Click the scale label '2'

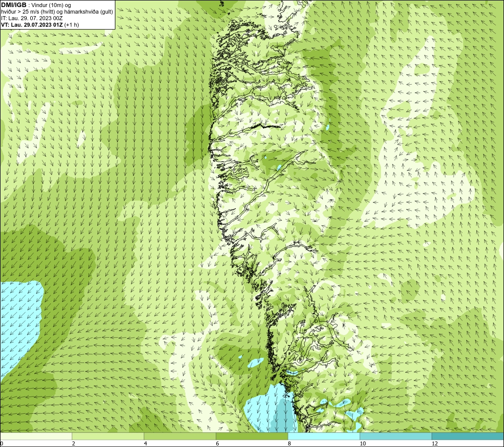click(74, 444)
